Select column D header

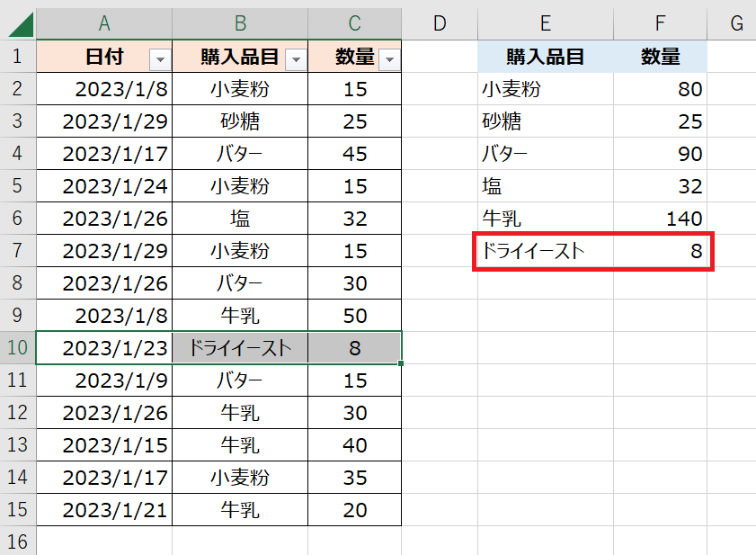[440, 23]
